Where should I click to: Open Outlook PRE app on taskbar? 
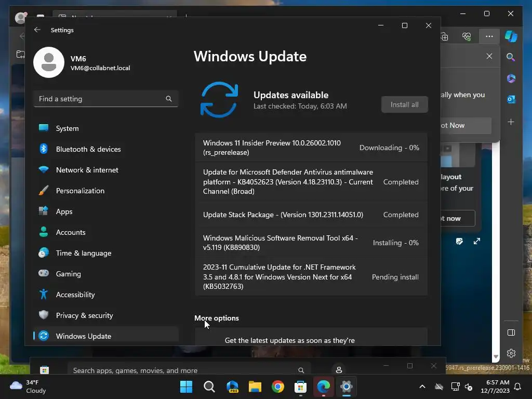(232, 387)
